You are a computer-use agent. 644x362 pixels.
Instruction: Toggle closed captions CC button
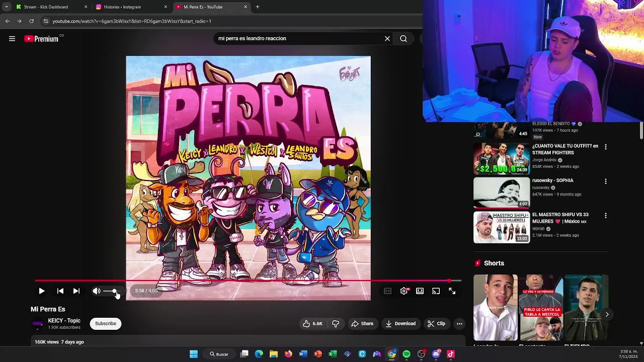(x=387, y=291)
